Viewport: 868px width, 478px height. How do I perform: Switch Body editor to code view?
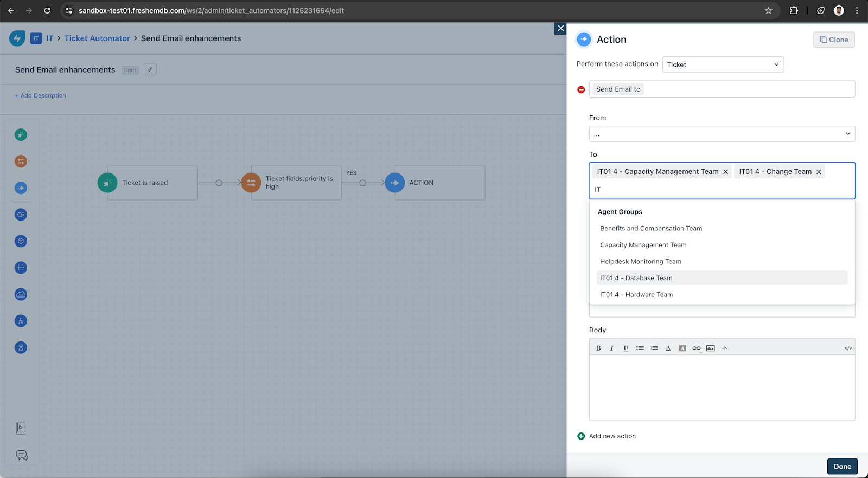click(x=848, y=348)
